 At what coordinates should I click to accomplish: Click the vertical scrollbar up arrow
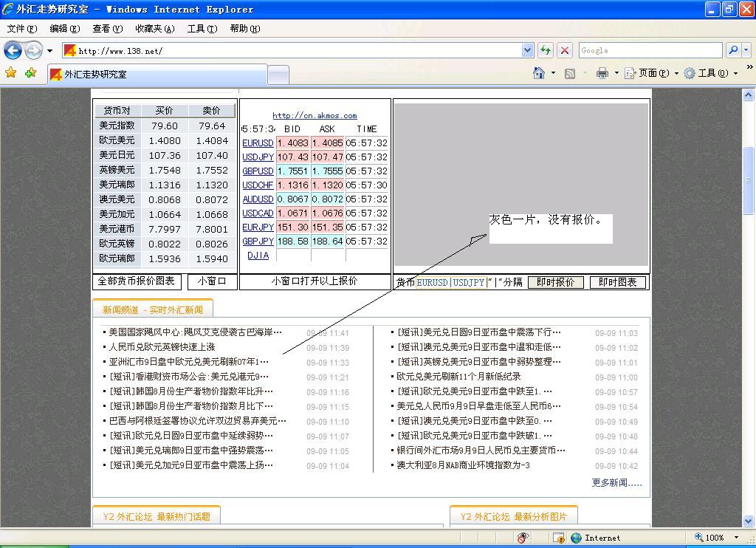(749, 95)
